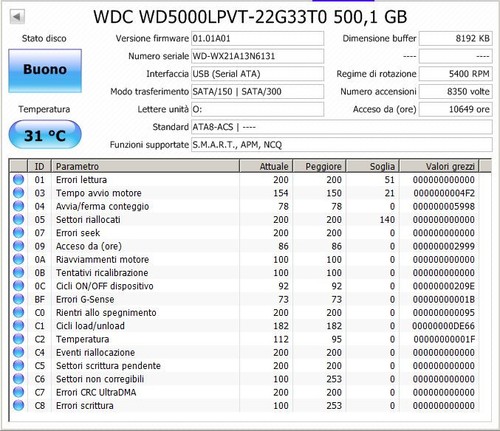Click raw value 000000002999
Image resolution: width=500 pixels, height=431 pixels.
point(444,246)
